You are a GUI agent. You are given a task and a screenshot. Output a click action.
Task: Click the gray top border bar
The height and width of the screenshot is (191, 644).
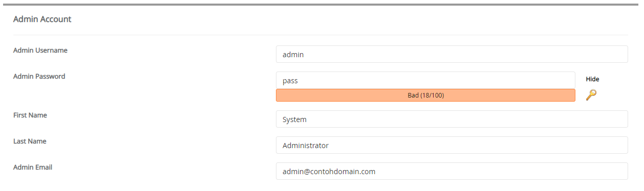[x=322, y=5]
